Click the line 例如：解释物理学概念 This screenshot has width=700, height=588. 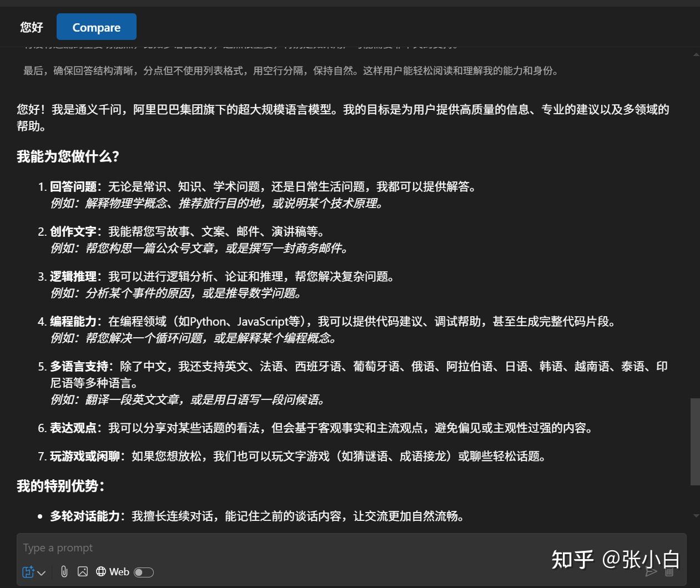click(x=217, y=204)
